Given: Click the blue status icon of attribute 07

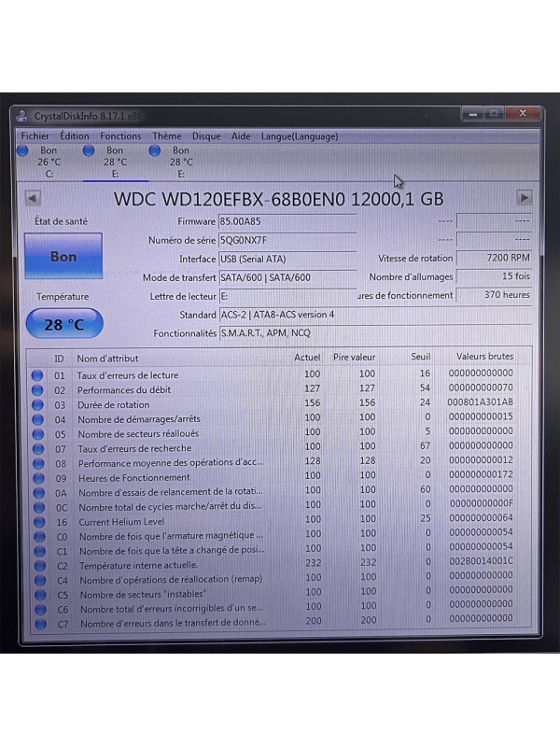Looking at the screenshot, I should (x=38, y=449).
